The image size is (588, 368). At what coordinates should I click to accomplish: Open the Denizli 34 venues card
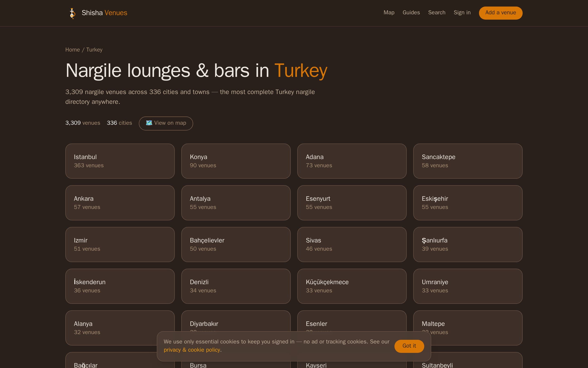(x=236, y=286)
